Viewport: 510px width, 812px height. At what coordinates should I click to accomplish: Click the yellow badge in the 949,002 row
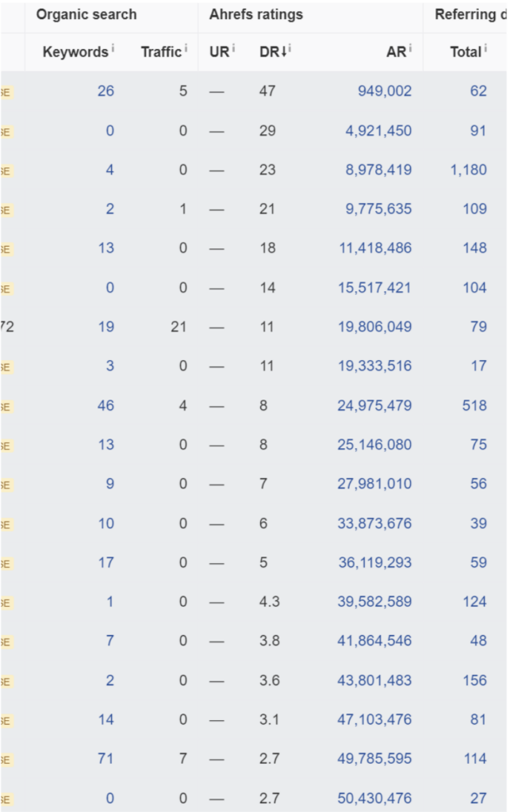pos(6,91)
